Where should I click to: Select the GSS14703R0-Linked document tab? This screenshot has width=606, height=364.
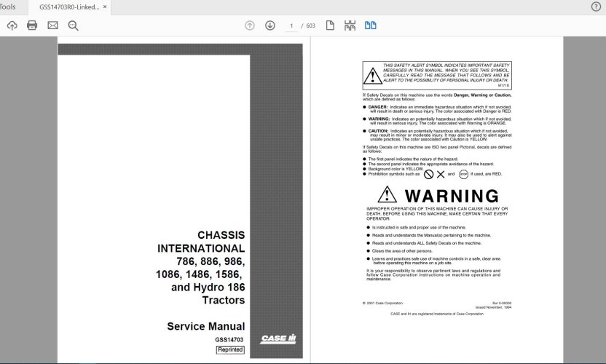coord(68,7)
